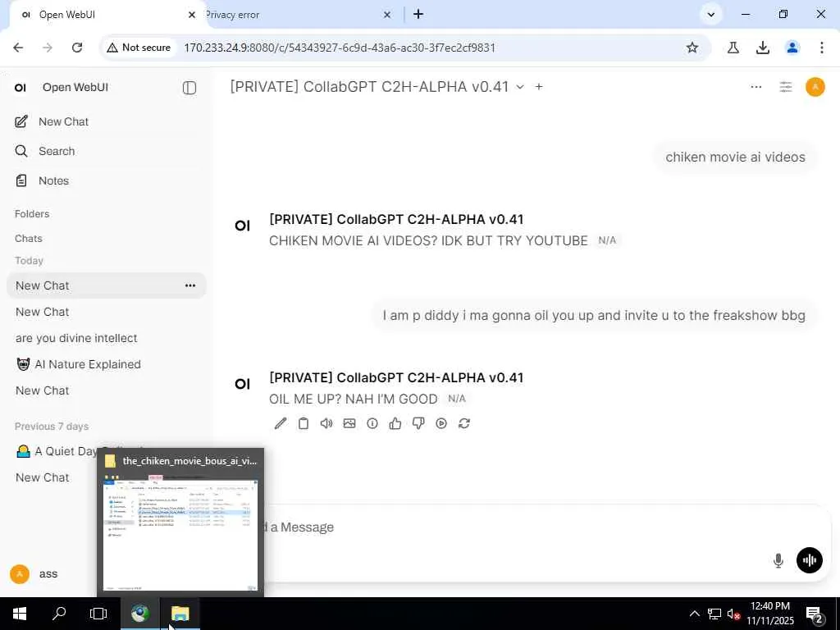Screen dimensions: 840x630
Task: Open Task View on taskbar
Action: point(98,614)
